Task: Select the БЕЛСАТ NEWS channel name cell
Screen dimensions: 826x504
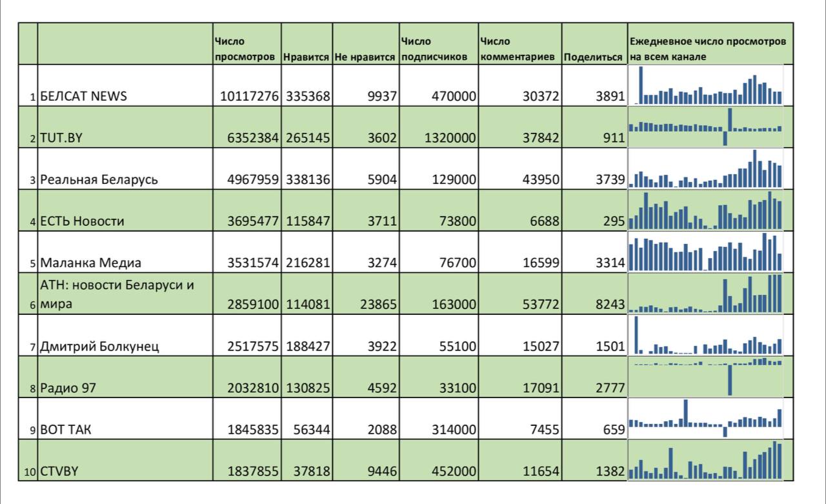Action: (125, 85)
